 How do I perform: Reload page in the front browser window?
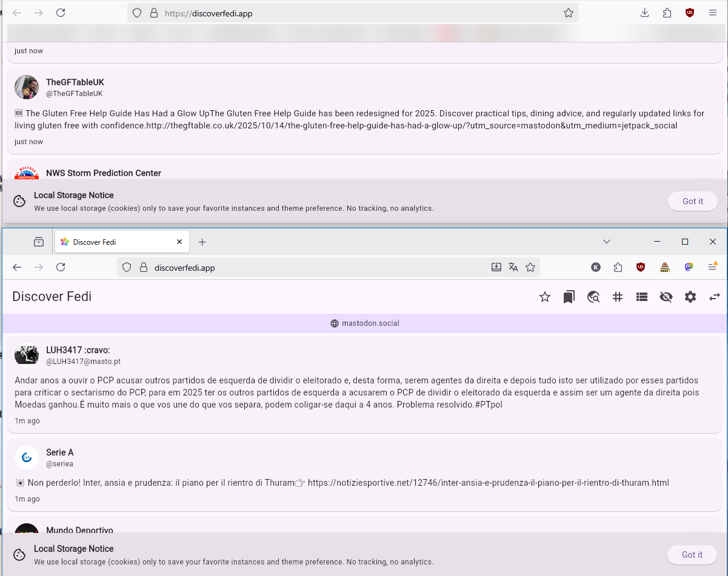pos(61,267)
